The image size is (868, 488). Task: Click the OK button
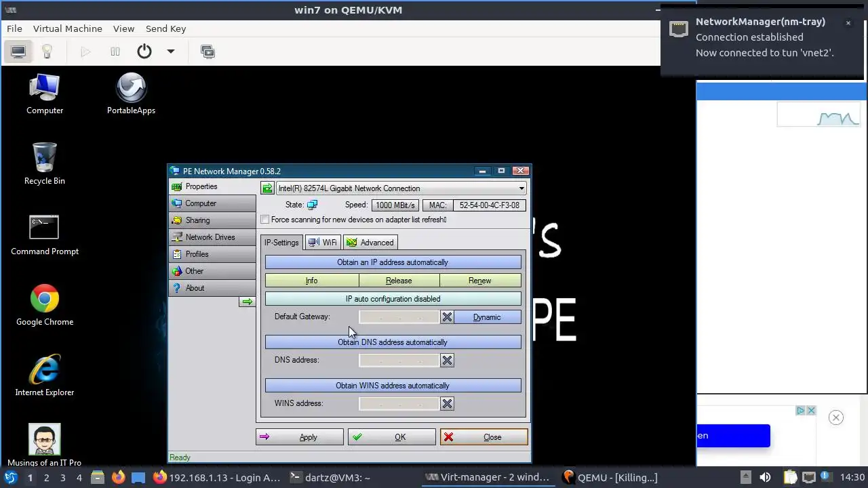(392, 437)
